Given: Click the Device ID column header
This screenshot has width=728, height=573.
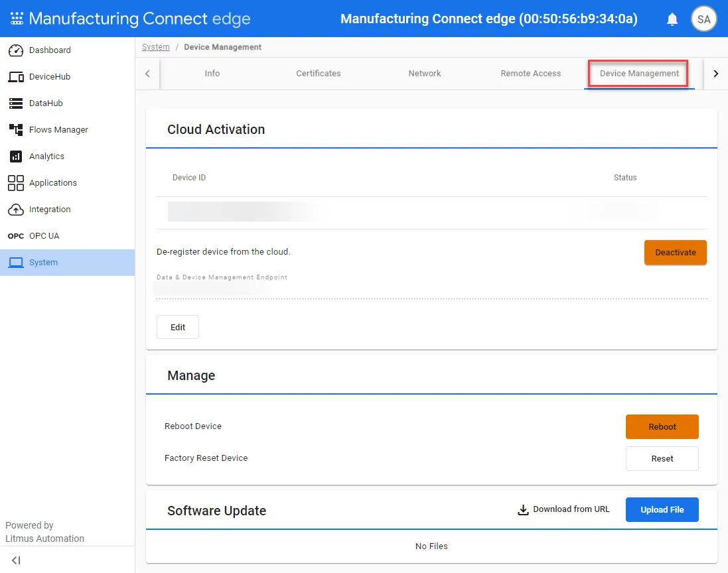Looking at the screenshot, I should coord(189,178).
